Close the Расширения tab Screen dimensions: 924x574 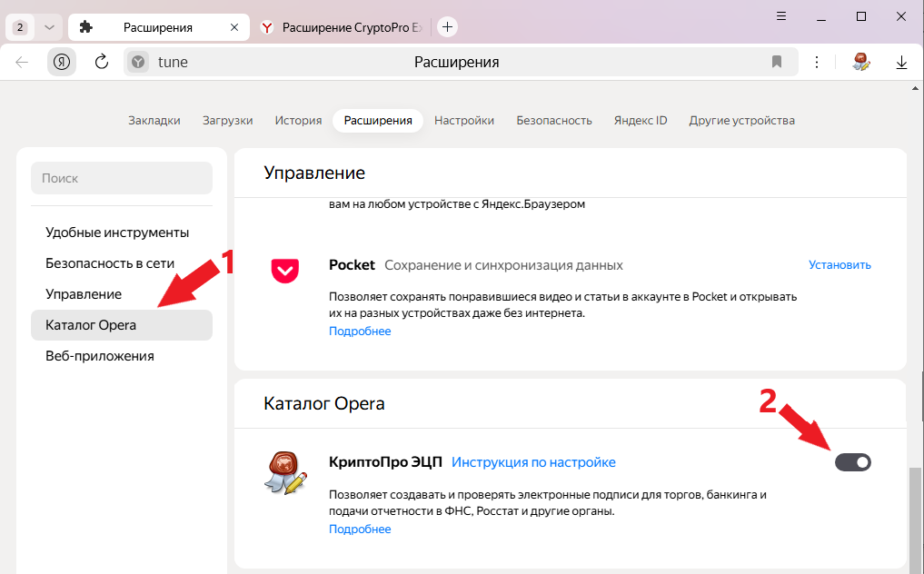click(x=234, y=27)
